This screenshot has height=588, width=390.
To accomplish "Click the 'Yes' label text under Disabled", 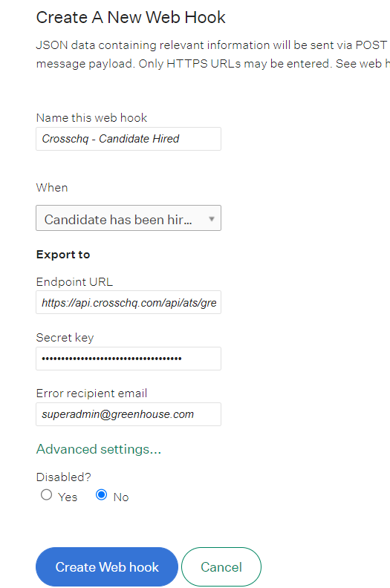I will (68, 497).
